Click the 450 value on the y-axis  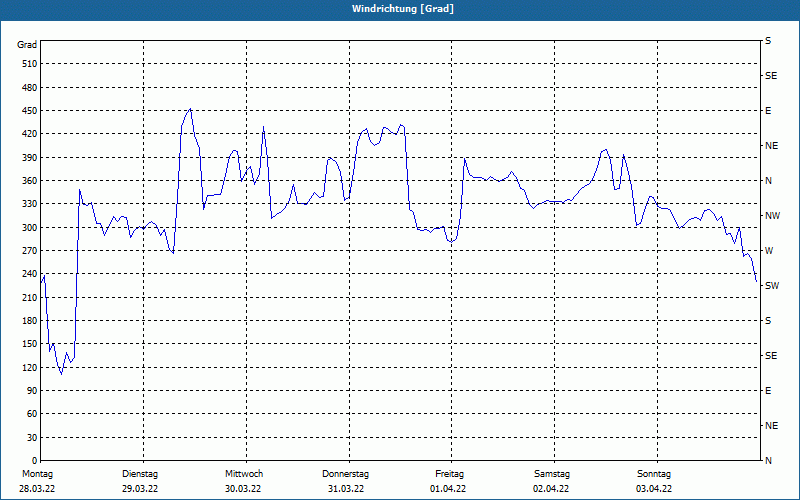pos(29,111)
